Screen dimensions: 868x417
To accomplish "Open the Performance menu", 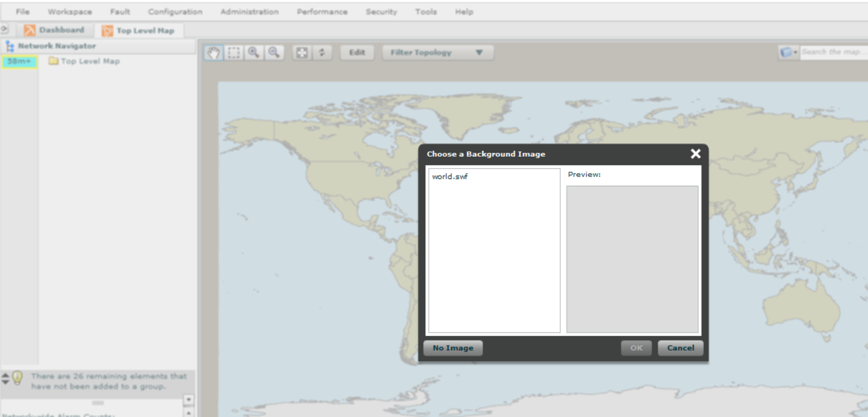I will tap(322, 12).
